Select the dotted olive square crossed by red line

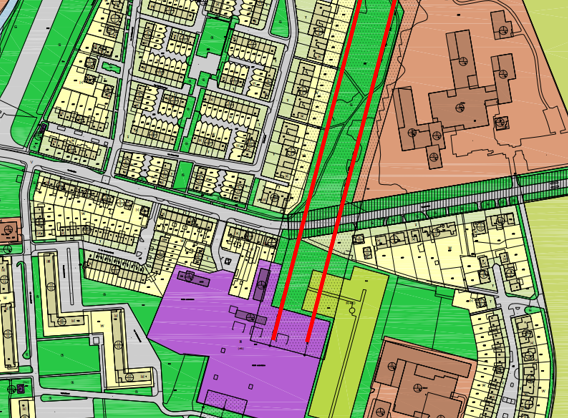(x=323, y=293)
